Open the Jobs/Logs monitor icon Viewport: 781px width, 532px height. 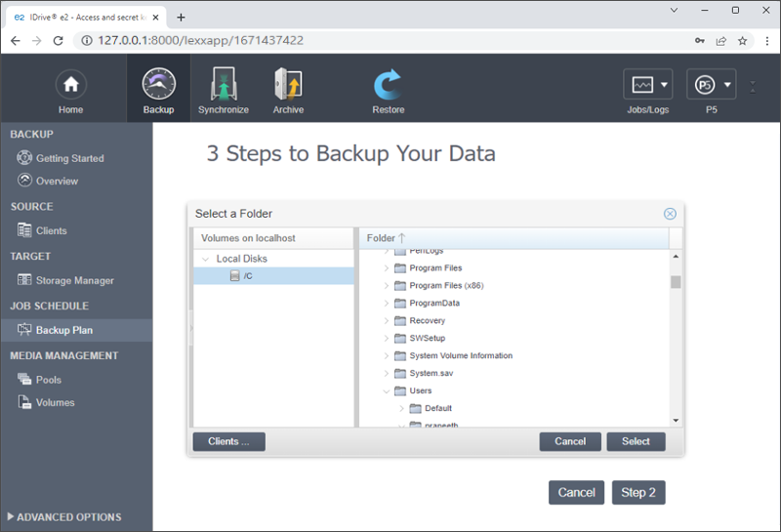pyautogui.click(x=642, y=85)
